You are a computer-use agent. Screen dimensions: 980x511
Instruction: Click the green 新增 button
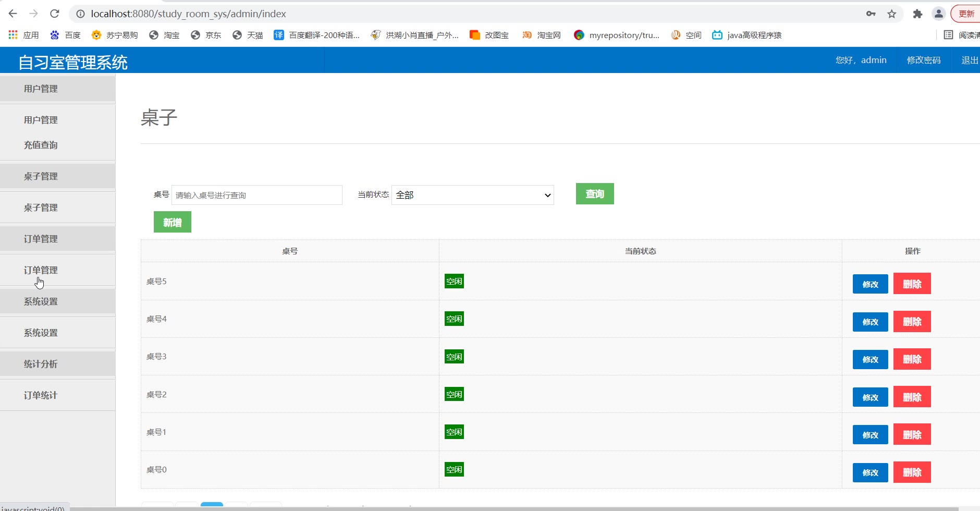click(x=173, y=222)
